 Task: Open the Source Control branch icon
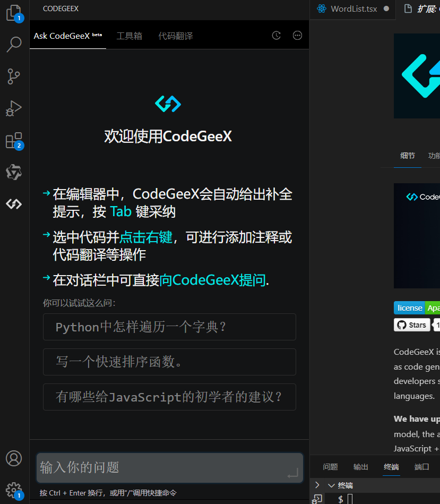pyautogui.click(x=14, y=76)
